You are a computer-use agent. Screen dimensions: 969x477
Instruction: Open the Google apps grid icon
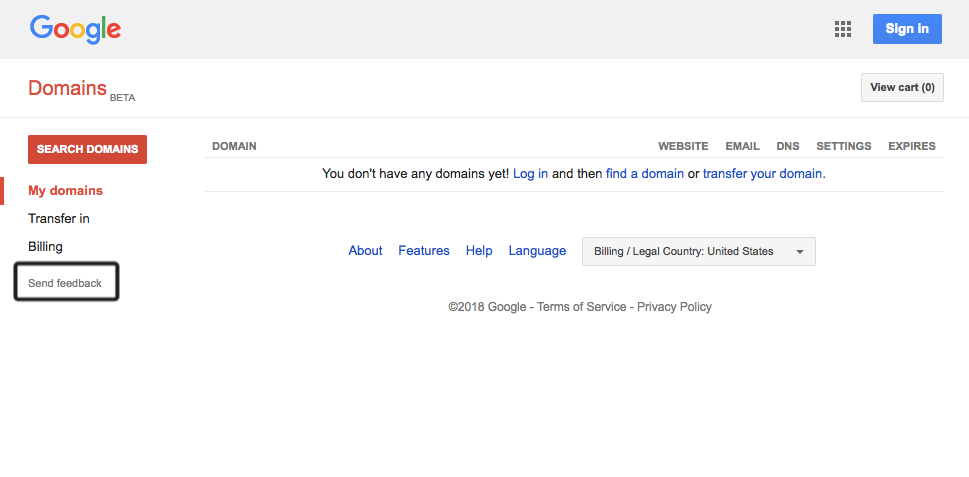click(x=842, y=29)
